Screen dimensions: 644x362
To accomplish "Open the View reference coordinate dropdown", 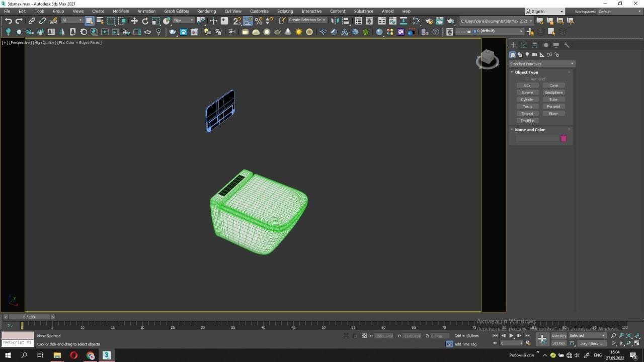I will 183,20.
